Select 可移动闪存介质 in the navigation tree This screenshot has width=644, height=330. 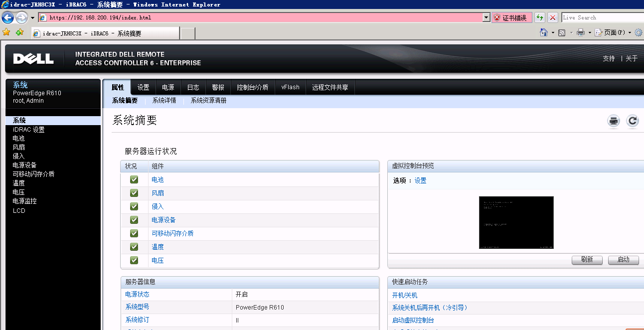coord(34,174)
